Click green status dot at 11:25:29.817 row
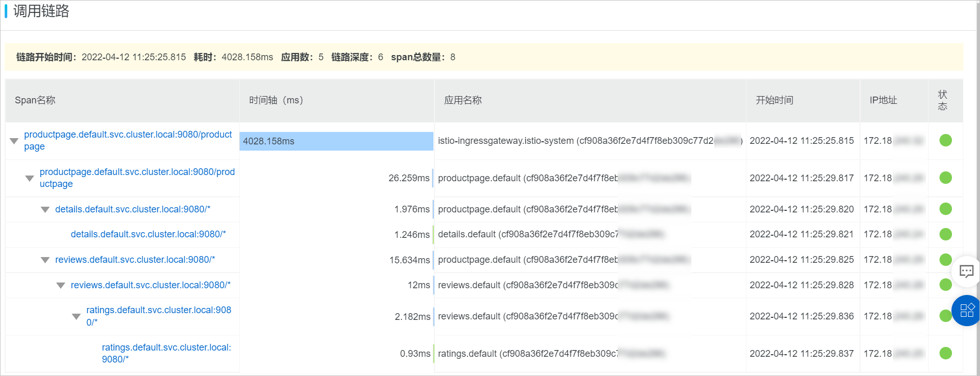The width and height of the screenshot is (980, 376). 945,178
